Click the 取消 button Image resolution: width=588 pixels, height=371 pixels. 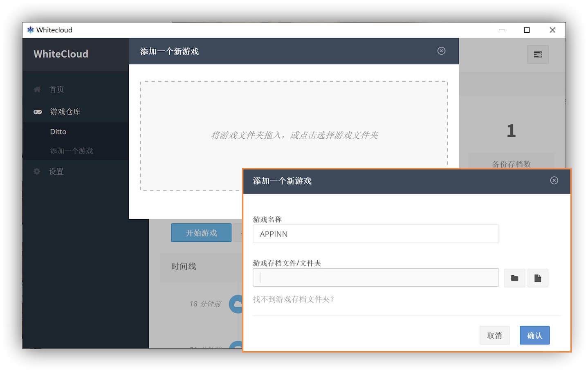coord(494,335)
